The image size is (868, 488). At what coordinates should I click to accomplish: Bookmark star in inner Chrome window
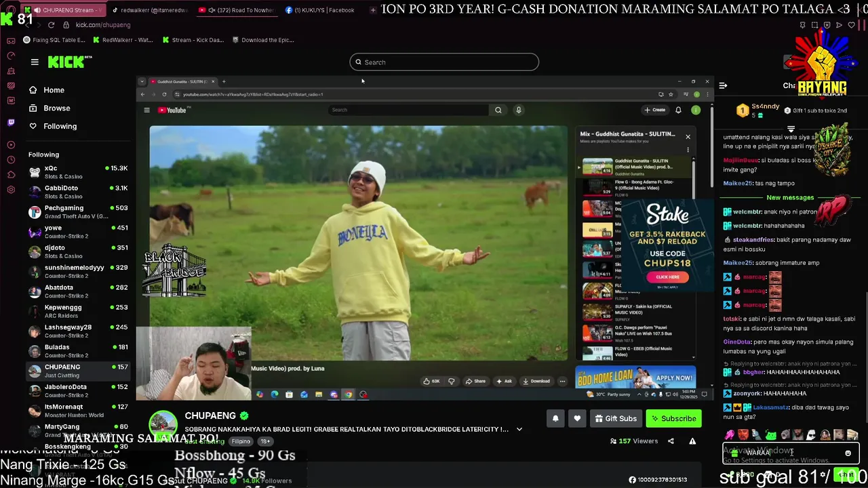[671, 94]
